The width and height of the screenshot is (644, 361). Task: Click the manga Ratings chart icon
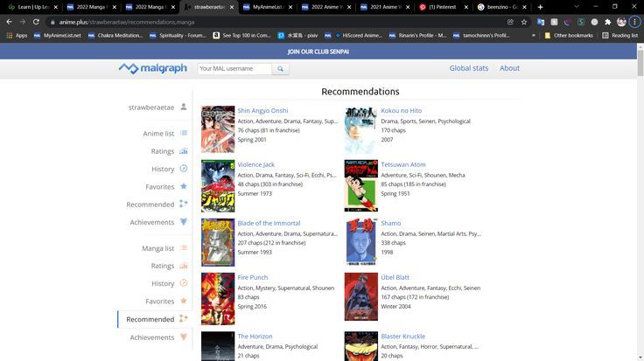184,266
